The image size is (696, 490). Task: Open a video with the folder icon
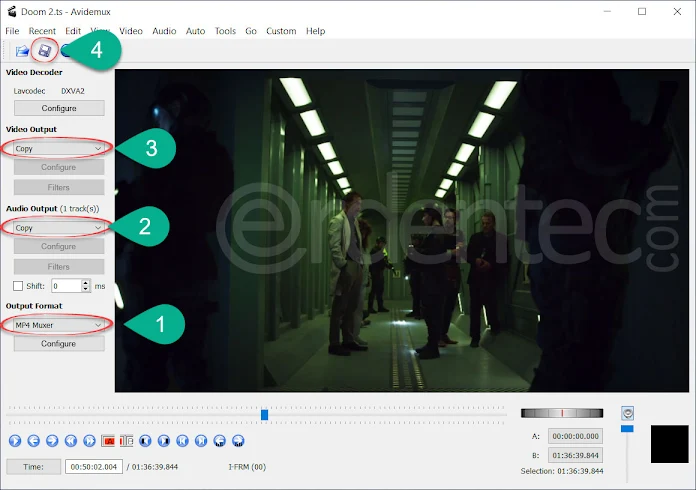point(22,51)
